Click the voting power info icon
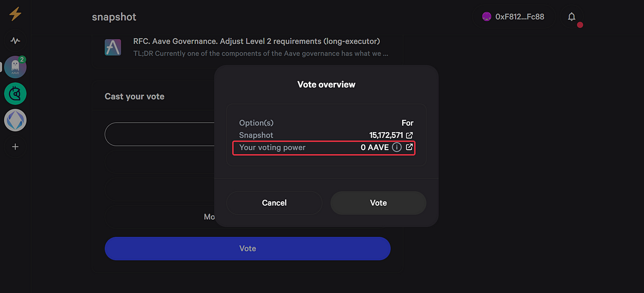This screenshot has width=644, height=293. click(x=396, y=147)
